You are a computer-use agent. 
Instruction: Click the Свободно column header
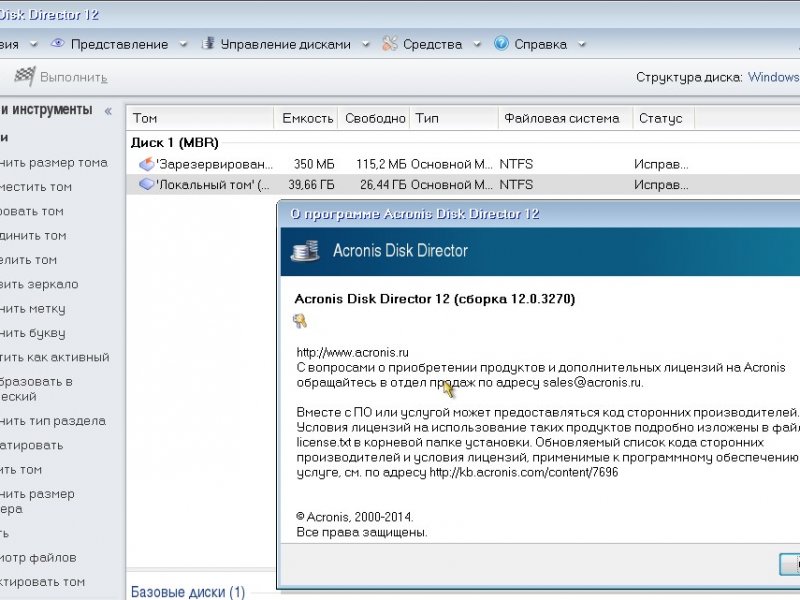[x=374, y=118]
